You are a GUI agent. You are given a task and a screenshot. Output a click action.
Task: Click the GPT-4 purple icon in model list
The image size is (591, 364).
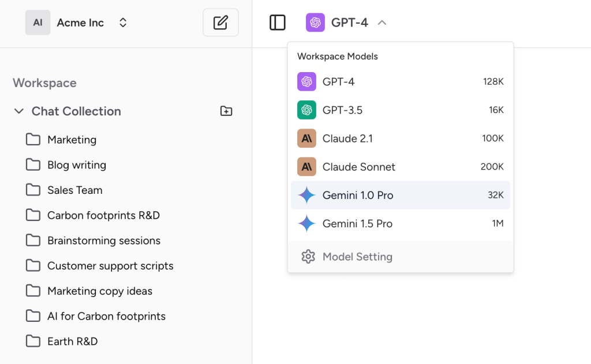point(307,82)
